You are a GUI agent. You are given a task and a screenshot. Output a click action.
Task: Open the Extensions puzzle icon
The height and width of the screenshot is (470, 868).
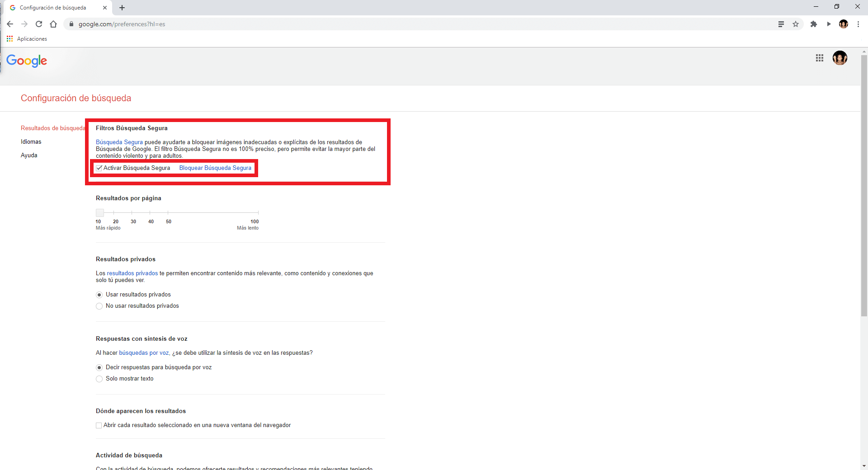tap(814, 24)
